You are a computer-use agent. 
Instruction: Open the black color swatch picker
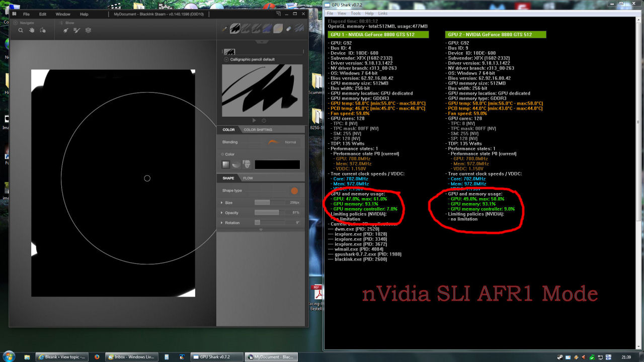point(277,164)
